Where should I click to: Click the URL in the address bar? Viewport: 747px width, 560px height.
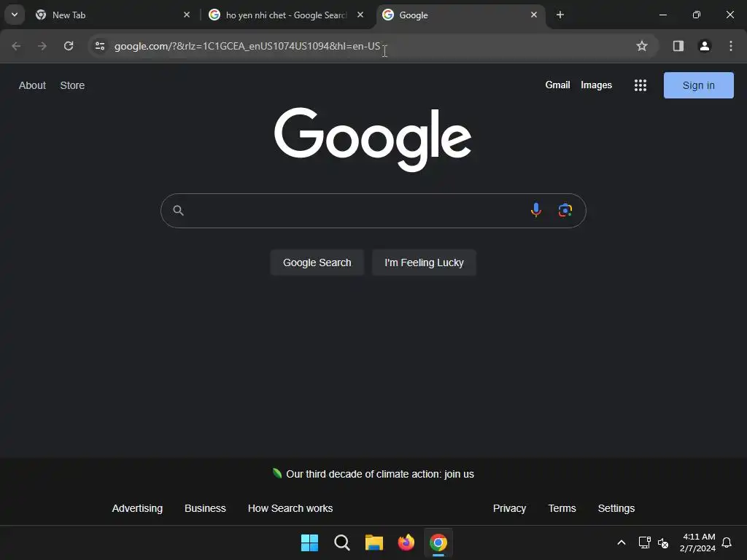click(x=247, y=46)
